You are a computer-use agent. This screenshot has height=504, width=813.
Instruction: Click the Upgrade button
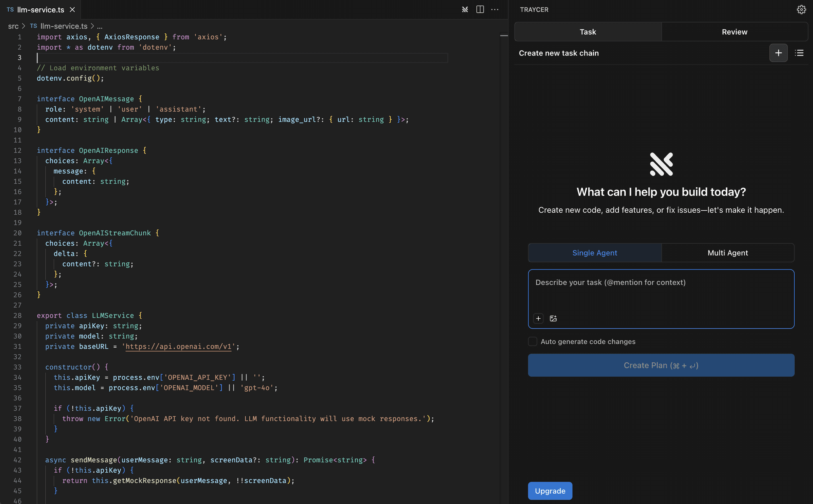[x=550, y=491]
